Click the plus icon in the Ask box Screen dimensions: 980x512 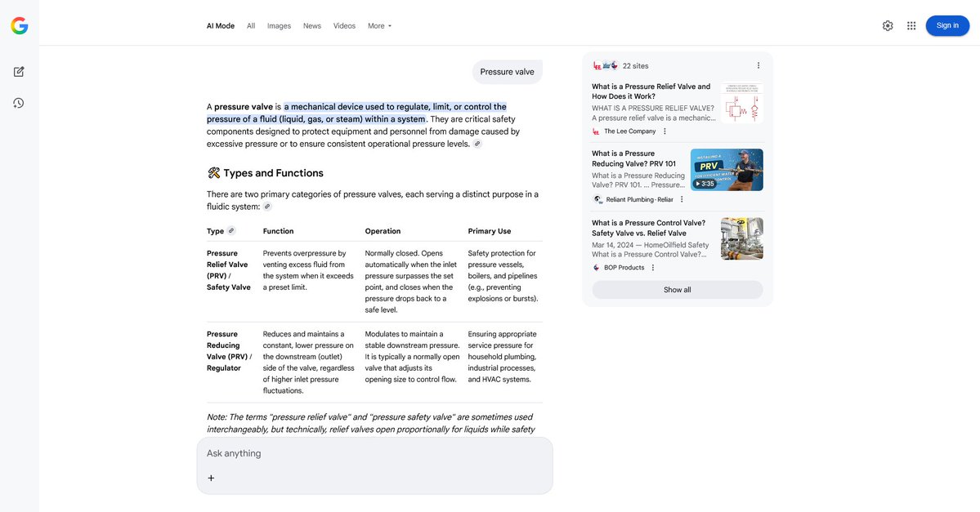[211, 478]
